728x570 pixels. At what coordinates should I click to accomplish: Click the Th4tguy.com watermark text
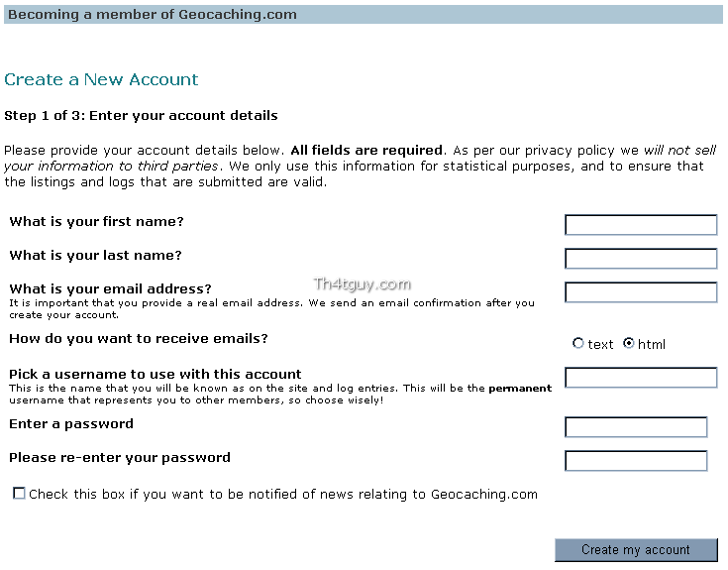click(x=362, y=285)
